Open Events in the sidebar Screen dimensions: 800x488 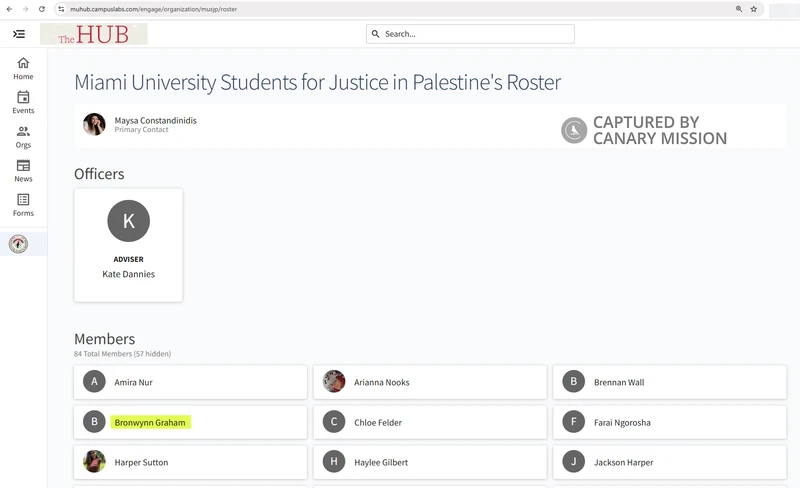(23, 103)
